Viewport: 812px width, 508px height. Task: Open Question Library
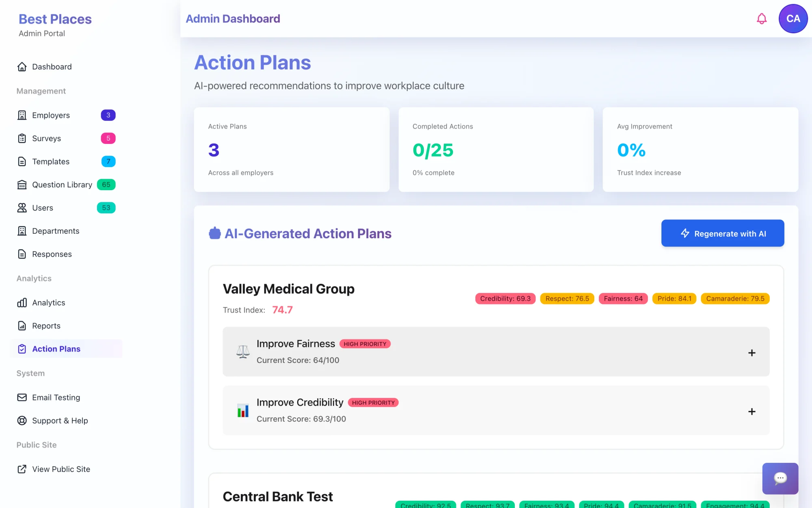pyautogui.click(x=66, y=185)
